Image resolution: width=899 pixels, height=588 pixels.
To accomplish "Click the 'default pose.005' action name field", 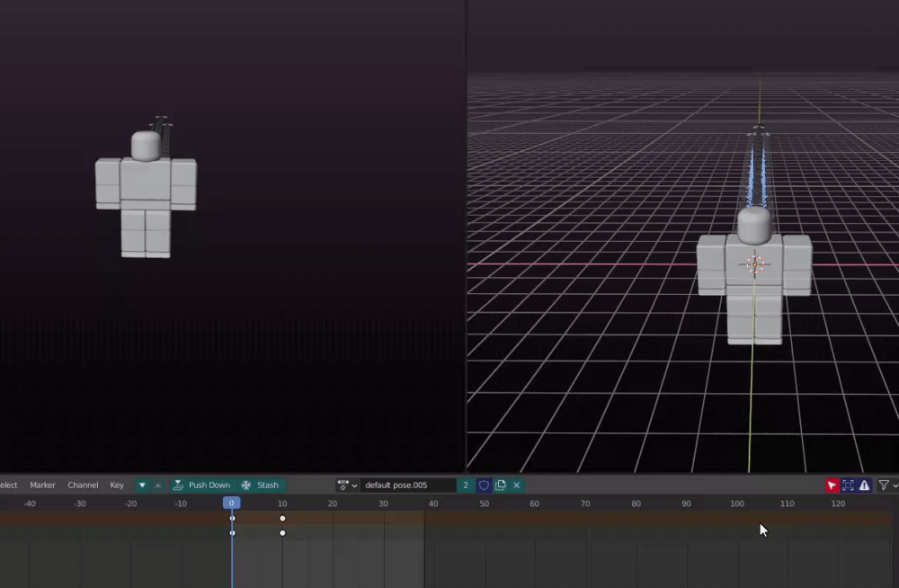I will (x=408, y=486).
